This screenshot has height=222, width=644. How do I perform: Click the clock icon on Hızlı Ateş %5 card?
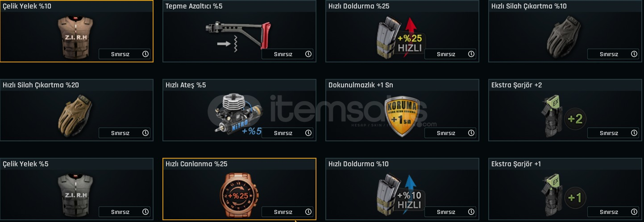point(308,133)
